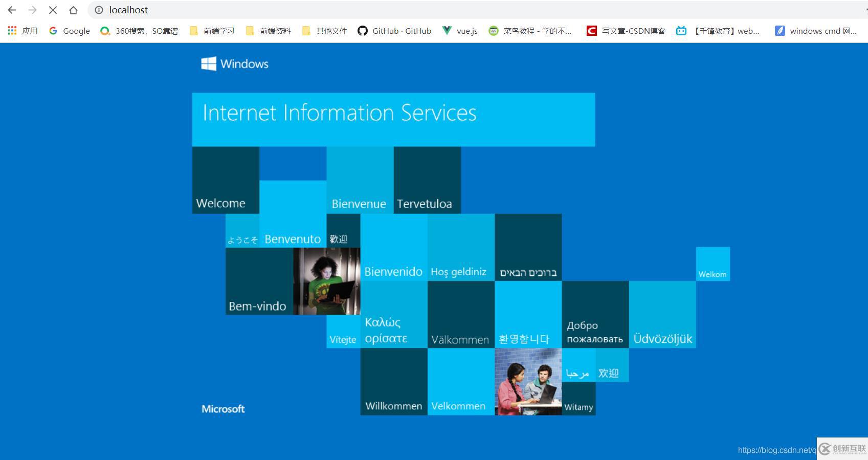
Task: Stop page loading with the X button
Action: (53, 10)
